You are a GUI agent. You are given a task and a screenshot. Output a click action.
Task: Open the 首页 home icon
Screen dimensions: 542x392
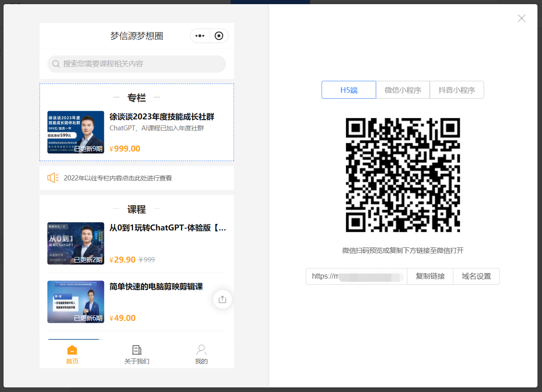pyautogui.click(x=72, y=350)
